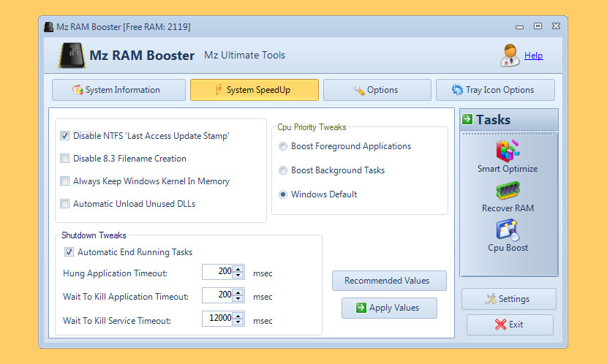Uncheck Disable NTFS Last Access Update Stamp
Viewport: 607px width, 364px height.
coord(65,136)
